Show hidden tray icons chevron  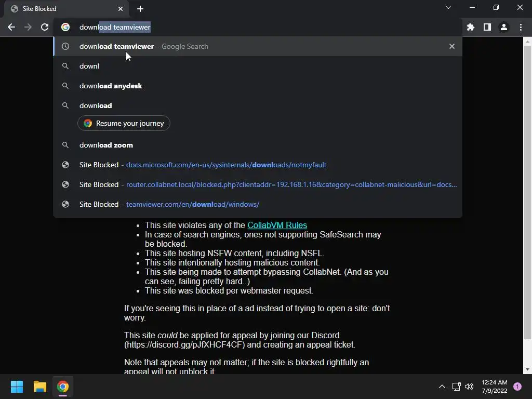(442, 387)
